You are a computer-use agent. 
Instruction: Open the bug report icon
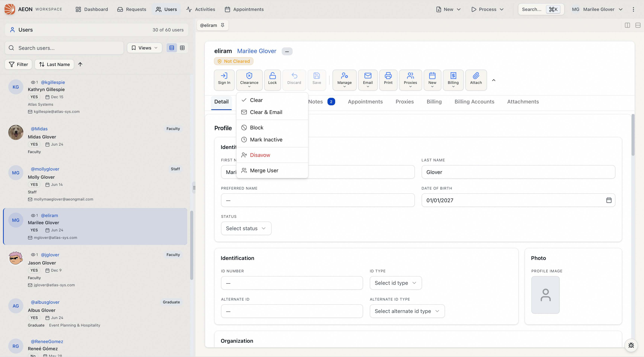coord(631,345)
